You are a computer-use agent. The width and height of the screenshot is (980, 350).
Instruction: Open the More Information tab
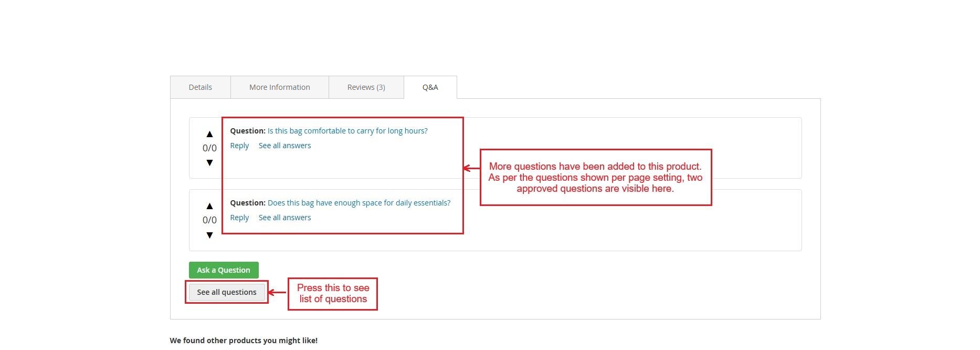279,87
